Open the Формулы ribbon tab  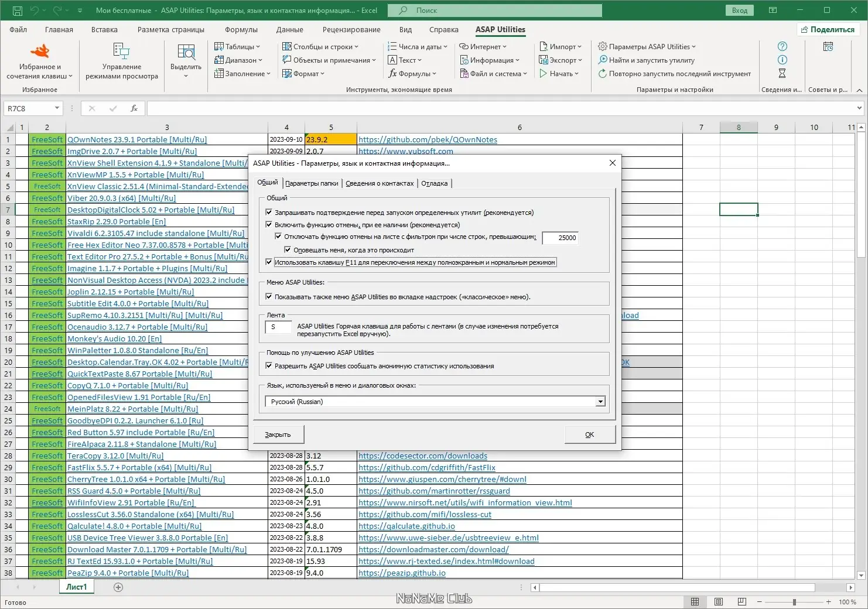(241, 30)
